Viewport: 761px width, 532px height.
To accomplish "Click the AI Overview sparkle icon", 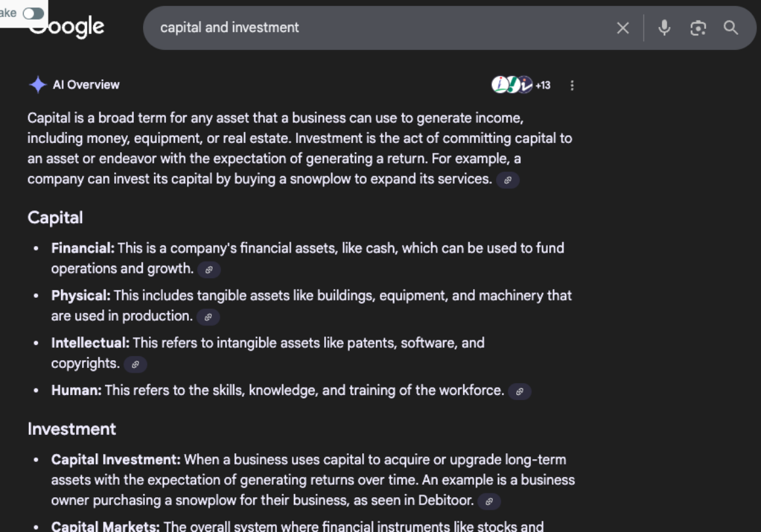I will (x=37, y=84).
